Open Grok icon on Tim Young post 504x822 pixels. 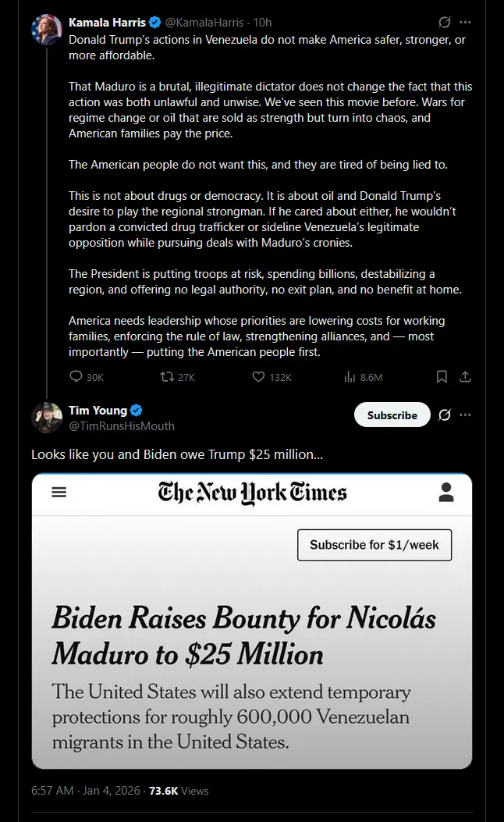pyautogui.click(x=445, y=415)
